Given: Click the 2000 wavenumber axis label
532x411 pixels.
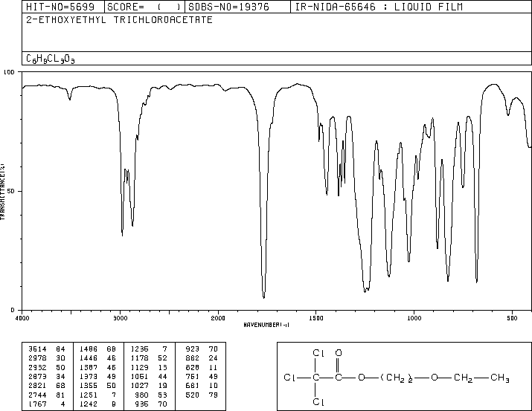Looking at the screenshot, I should (218, 318).
